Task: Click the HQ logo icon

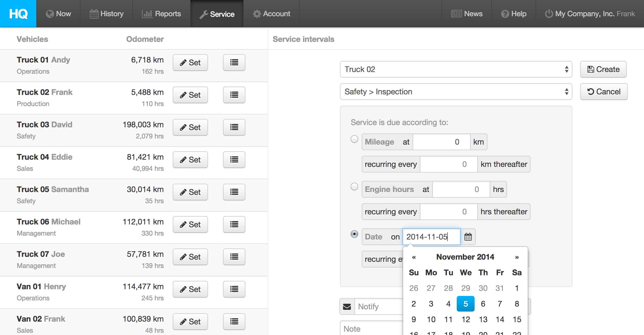Action: tap(18, 13)
